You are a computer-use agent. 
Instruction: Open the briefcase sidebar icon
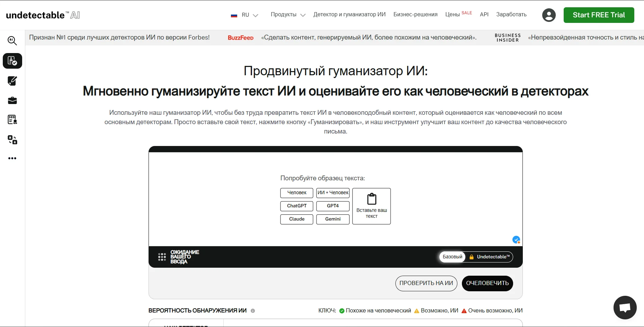[12, 101]
